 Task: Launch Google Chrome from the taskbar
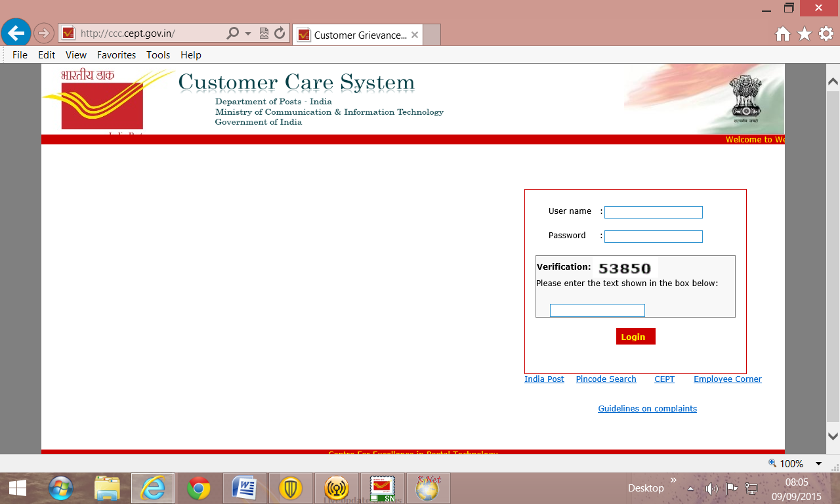[198, 488]
